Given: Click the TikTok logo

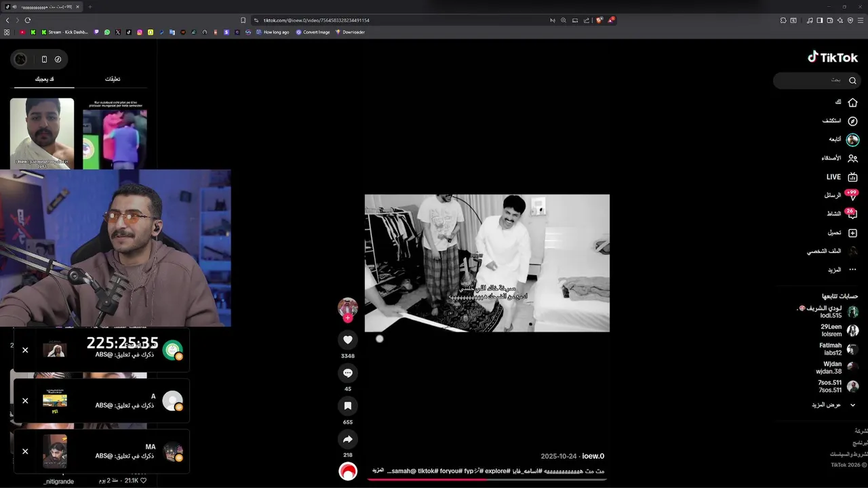Looking at the screenshot, I should (x=833, y=58).
